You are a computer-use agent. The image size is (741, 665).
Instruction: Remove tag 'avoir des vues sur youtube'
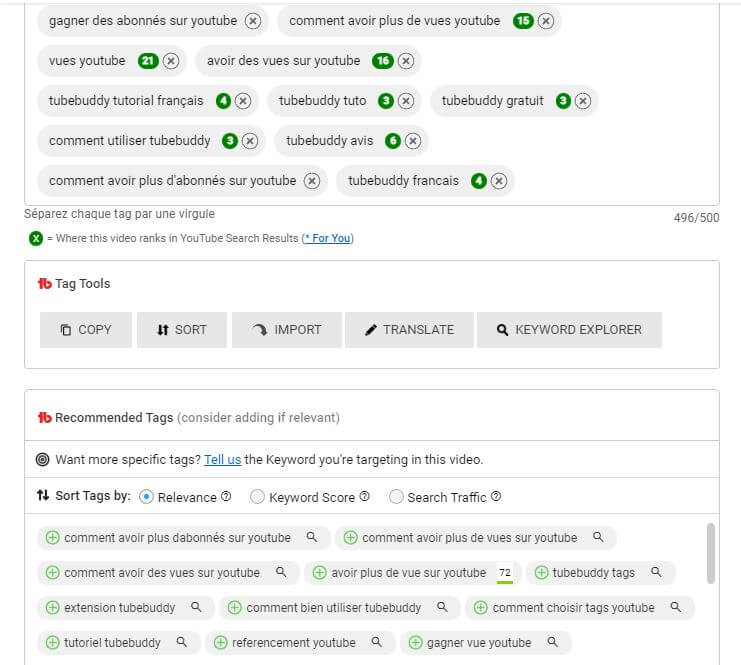(x=405, y=61)
